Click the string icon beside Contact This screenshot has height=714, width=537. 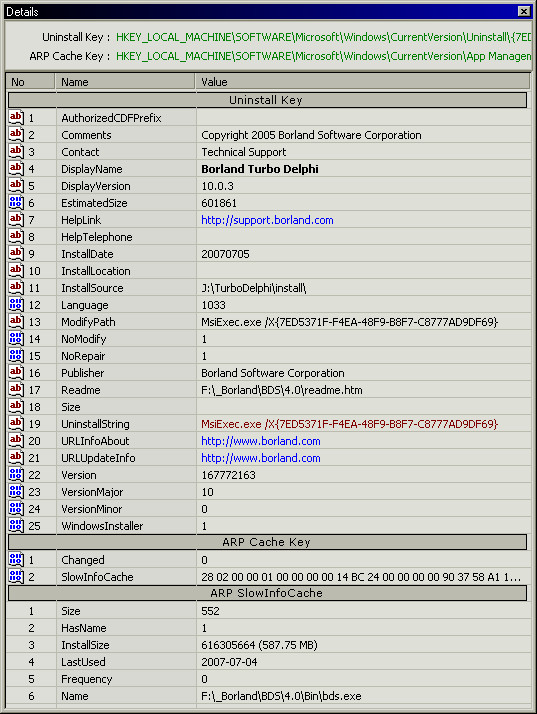coord(16,151)
